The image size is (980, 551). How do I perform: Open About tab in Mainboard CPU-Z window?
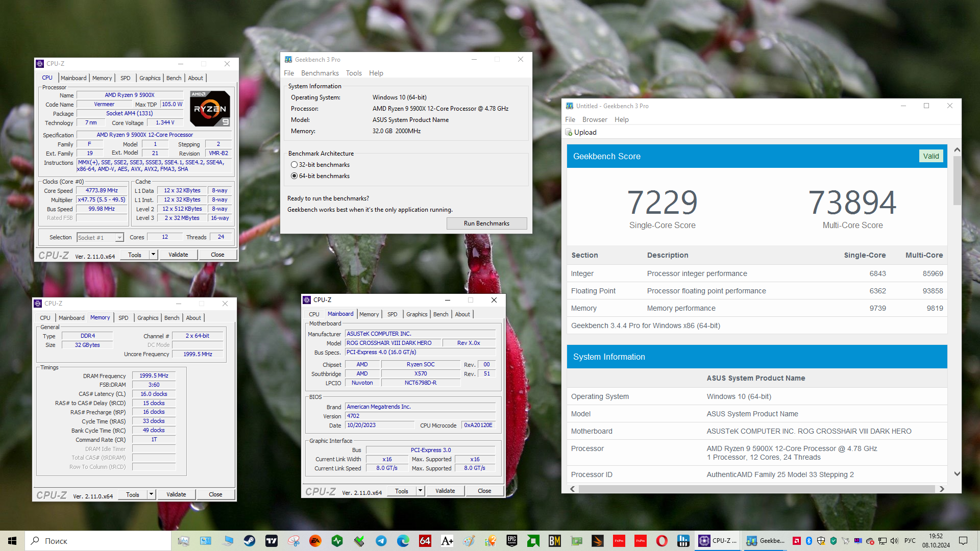tap(462, 314)
